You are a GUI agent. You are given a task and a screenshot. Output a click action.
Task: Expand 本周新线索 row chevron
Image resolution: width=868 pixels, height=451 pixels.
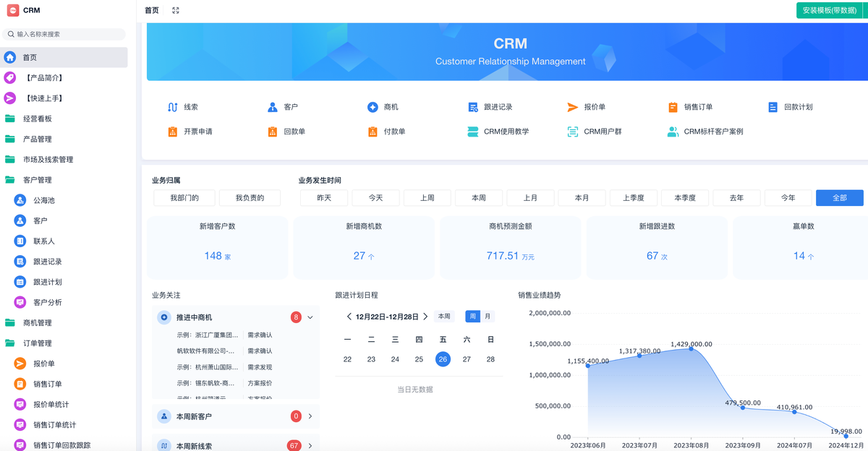tap(310, 446)
